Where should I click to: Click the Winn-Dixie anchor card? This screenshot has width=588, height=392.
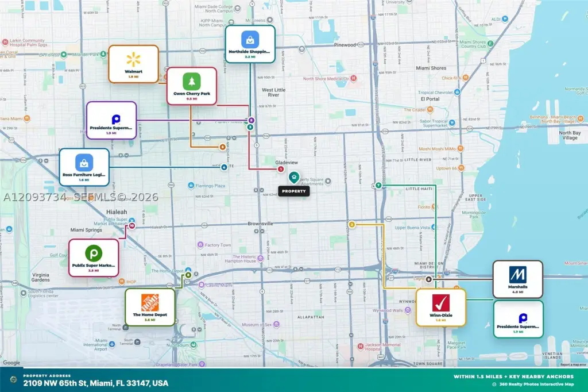coord(441,308)
